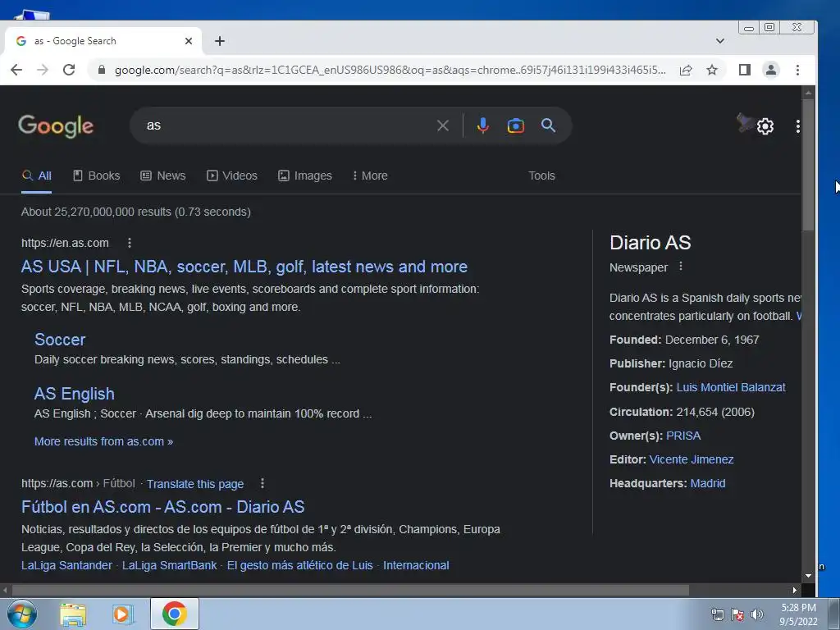Open the Internacional link
The width and height of the screenshot is (840, 630).
(x=416, y=565)
